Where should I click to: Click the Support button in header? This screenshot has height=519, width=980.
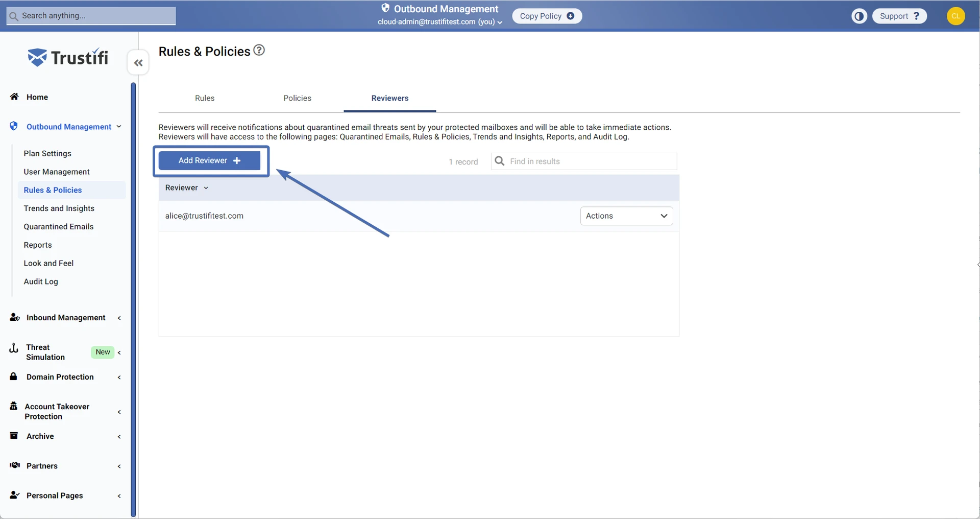pos(899,16)
